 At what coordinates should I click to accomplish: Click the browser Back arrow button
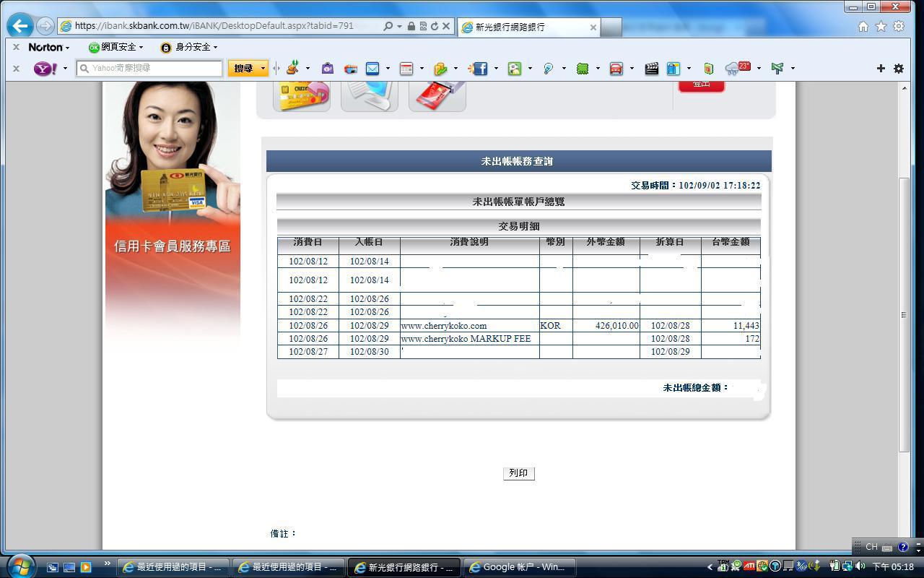coord(20,27)
